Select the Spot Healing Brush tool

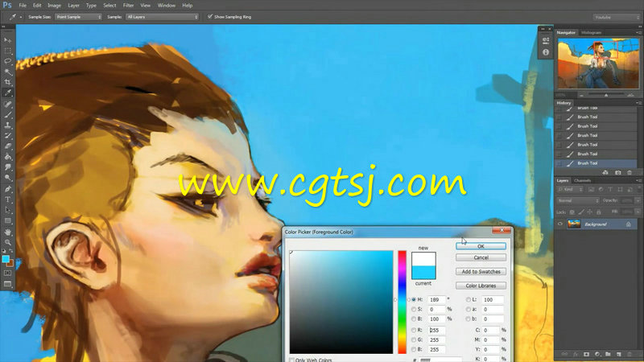point(7,105)
